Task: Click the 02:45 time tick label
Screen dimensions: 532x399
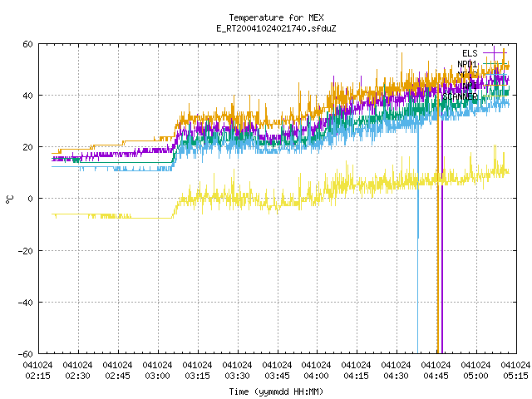Action: point(117,376)
